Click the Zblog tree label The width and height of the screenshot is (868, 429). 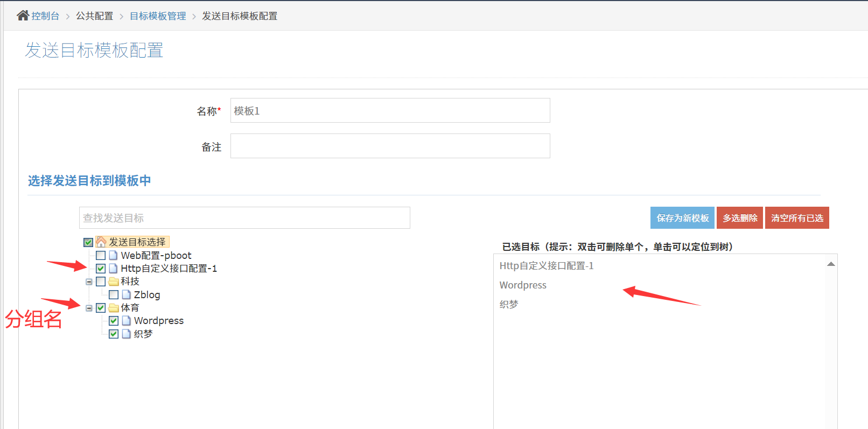[147, 294]
